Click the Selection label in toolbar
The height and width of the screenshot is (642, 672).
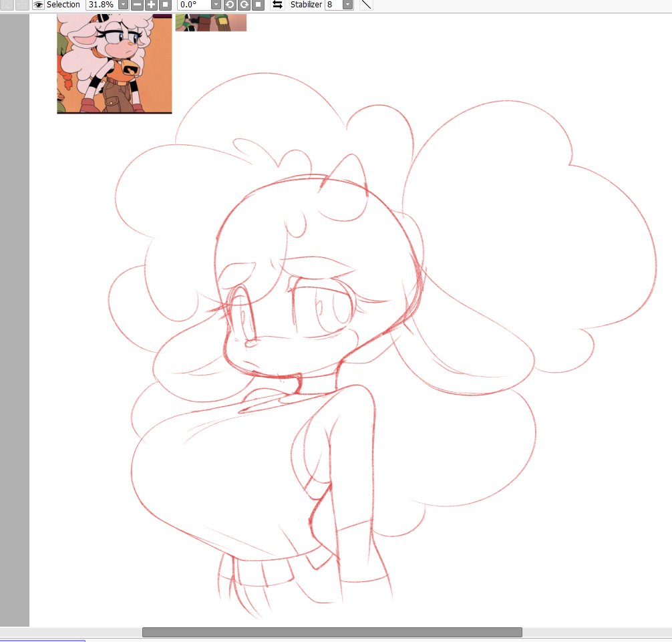click(63, 5)
